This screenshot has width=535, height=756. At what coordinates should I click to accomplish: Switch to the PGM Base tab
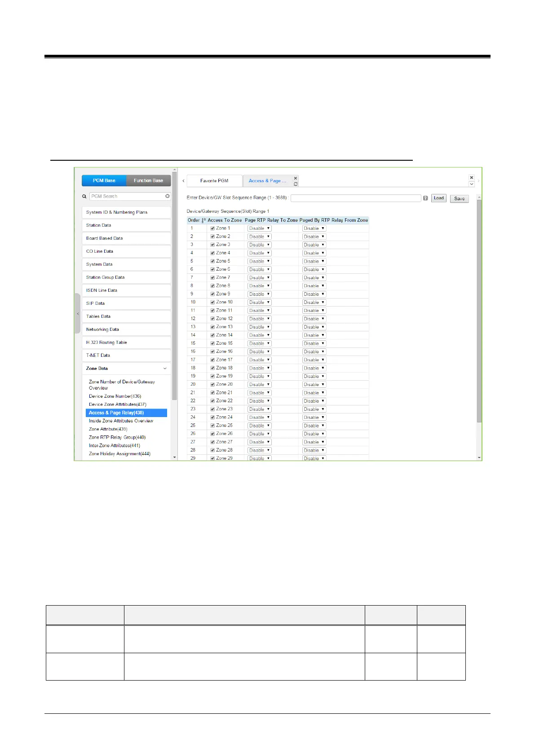[104, 180]
